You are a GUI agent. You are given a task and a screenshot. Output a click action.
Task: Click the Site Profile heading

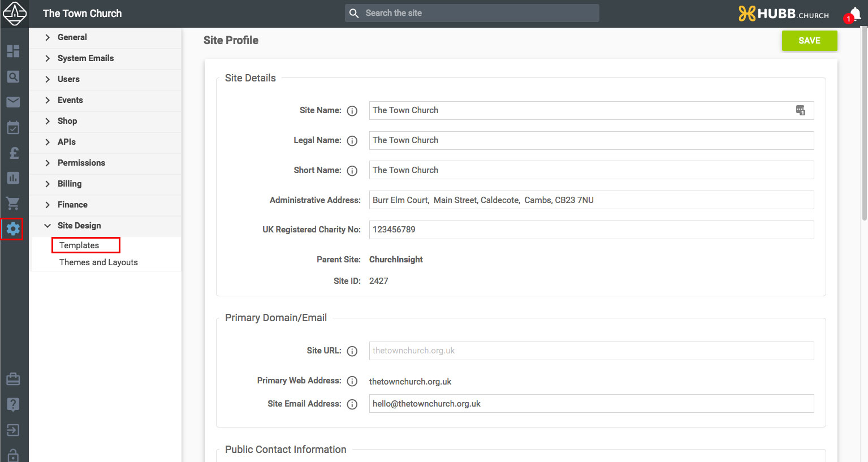pyautogui.click(x=231, y=40)
